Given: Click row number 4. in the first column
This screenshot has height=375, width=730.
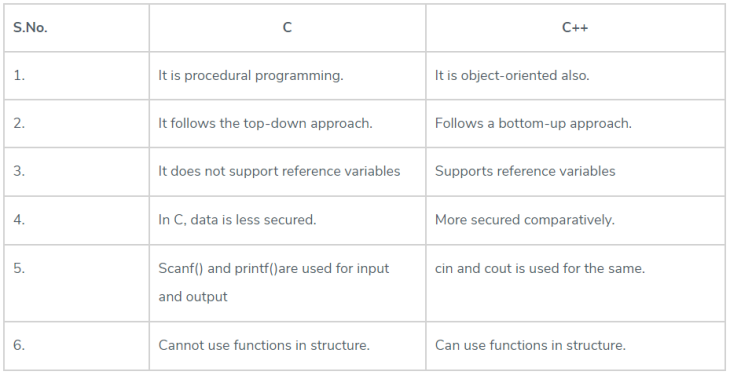Looking at the screenshot, I should point(19,219).
